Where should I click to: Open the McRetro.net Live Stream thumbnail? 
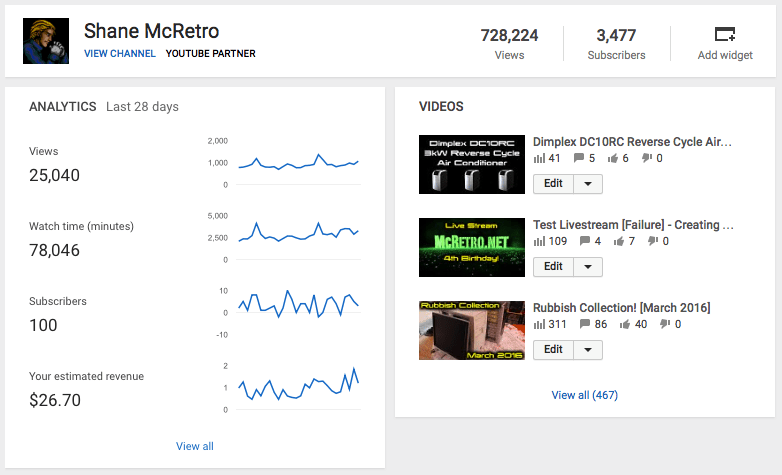click(472, 247)
